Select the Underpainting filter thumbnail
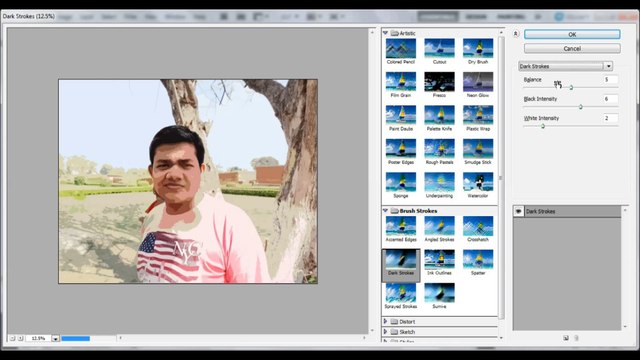This screenshot has width=640, height=360. 439,182
